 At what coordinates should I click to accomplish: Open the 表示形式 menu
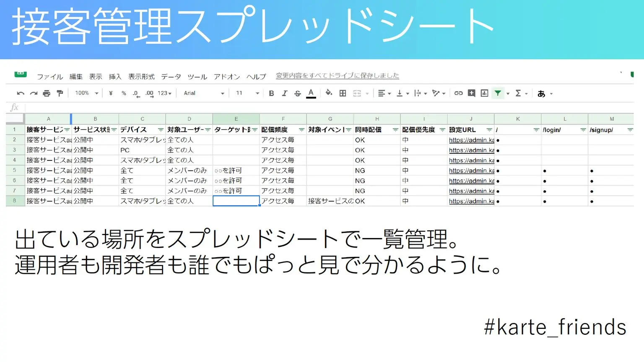click(x=141, y=76)
